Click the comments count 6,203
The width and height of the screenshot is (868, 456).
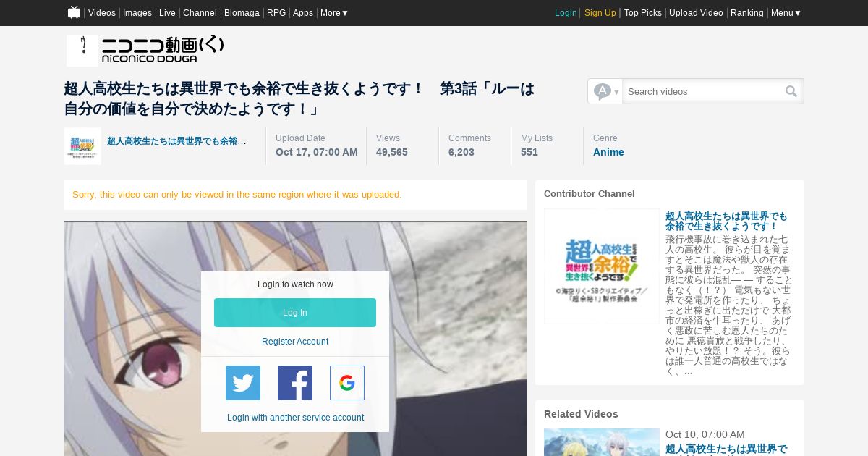pyautogui.click(x=461, y=152)
